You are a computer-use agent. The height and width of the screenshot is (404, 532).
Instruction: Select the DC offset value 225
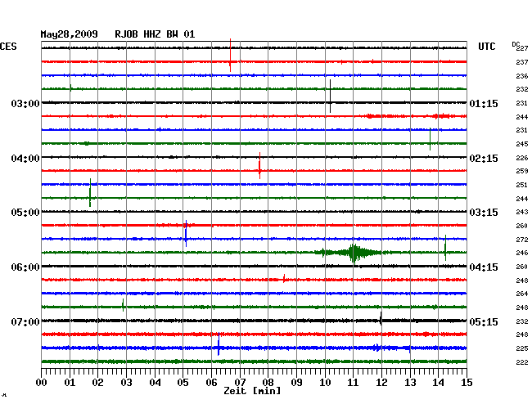tap(522, 348)
